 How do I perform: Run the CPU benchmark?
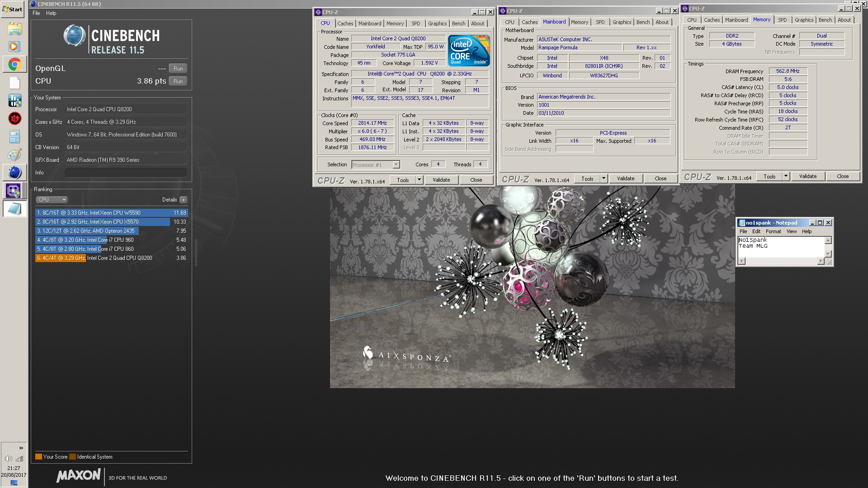[x=178, y=81]
